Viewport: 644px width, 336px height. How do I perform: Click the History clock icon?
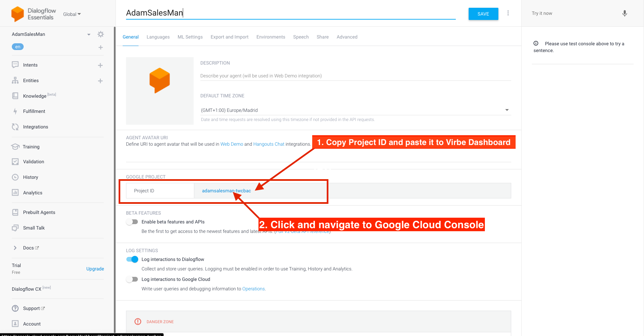pyautogui.click(x=15, y=177)
